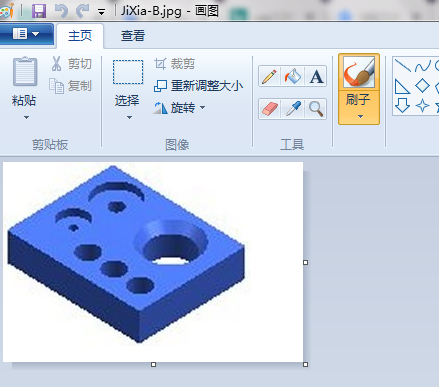Select the Diamond shape
This screenshot has width=439, height=387.
click(423, 86)
